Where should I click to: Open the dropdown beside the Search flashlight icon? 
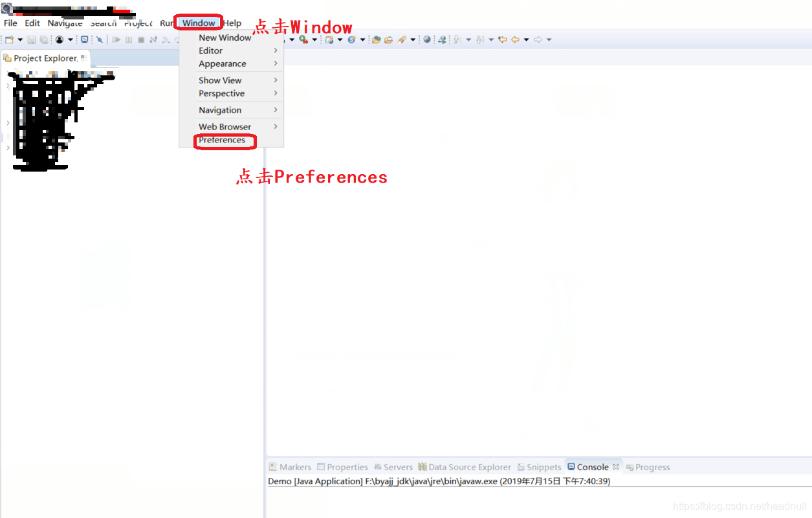[x=413, y=39]
